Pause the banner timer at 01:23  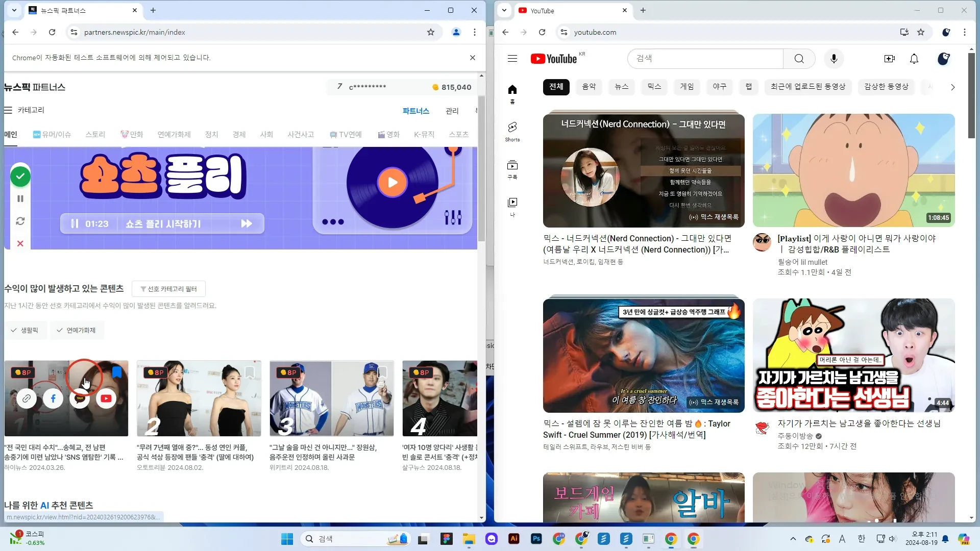click(75, 223)
